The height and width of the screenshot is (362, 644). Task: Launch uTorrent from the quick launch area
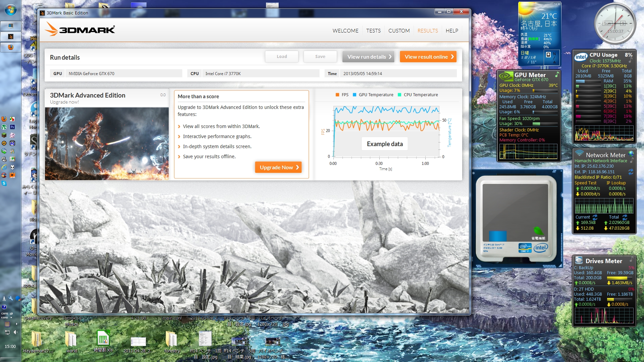tap(4, 127)
